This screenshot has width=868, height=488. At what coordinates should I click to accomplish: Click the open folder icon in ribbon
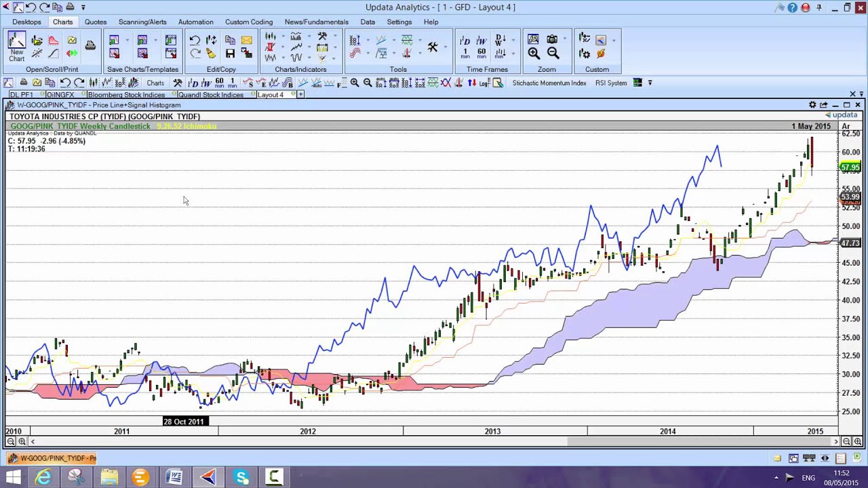point(37,41)
